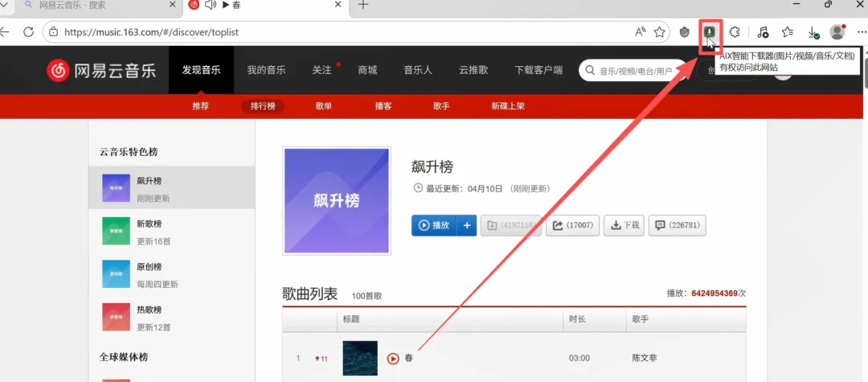Open comments button showing 226781
868x382 pixels.
(x=677, y=225)
